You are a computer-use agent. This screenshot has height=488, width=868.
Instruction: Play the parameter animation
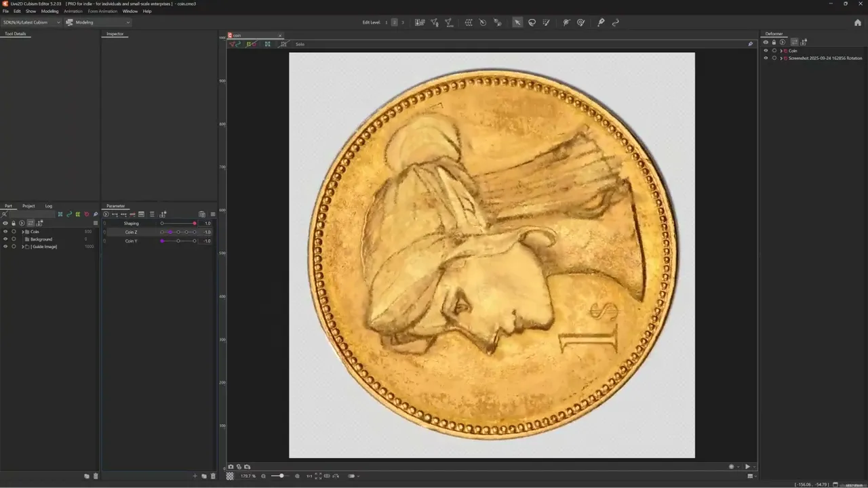pyautogui.click(x=747, y=466)
